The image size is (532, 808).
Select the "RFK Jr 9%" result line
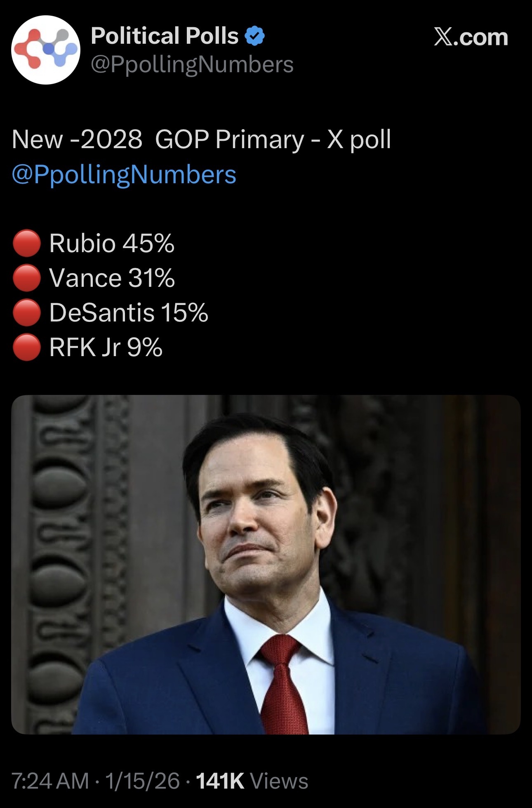[x=106, y=347]
